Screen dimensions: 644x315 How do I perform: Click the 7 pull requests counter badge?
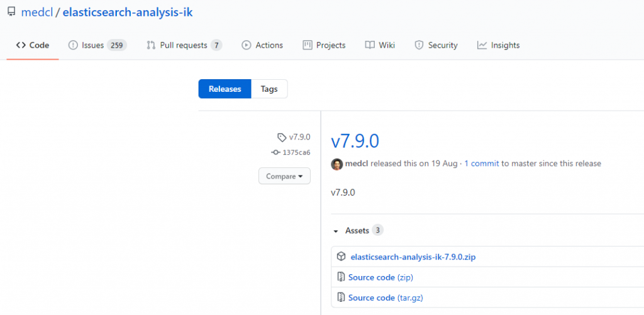click(216, 45)
